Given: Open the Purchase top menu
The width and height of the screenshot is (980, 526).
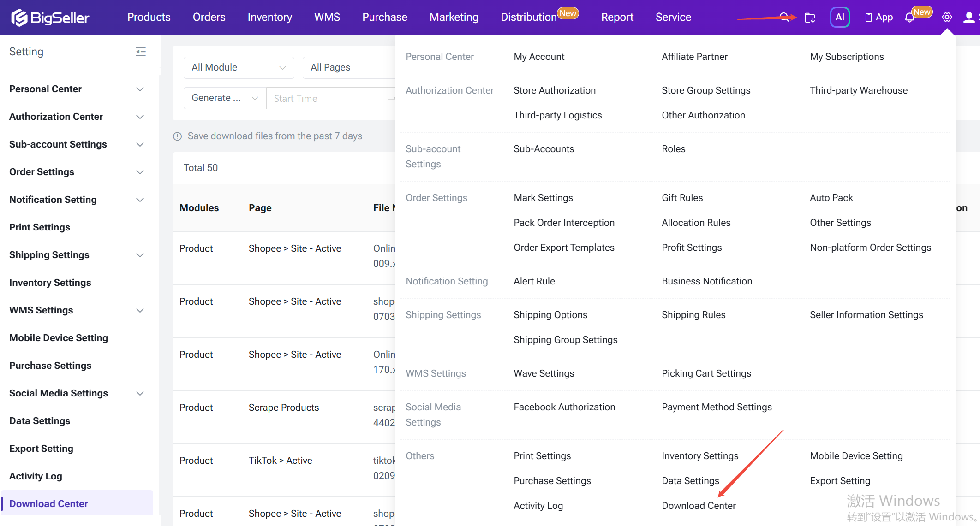Looking at the screenshot, I should coord(385,17).
